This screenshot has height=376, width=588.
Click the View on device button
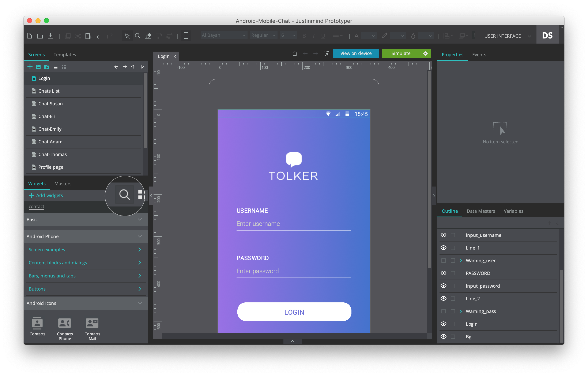point(356,53)
